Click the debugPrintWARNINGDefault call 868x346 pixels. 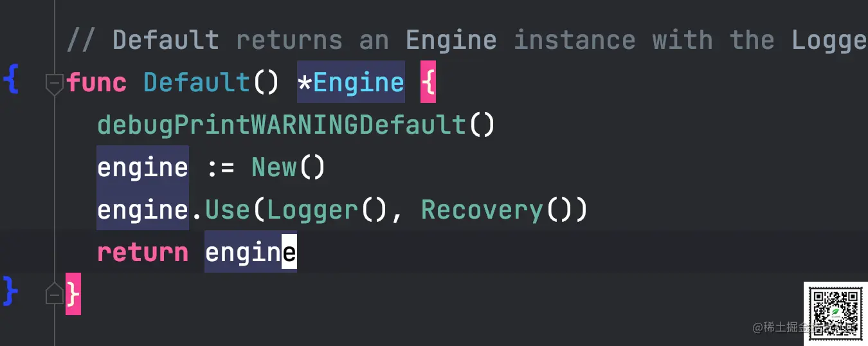coord(296,125)
